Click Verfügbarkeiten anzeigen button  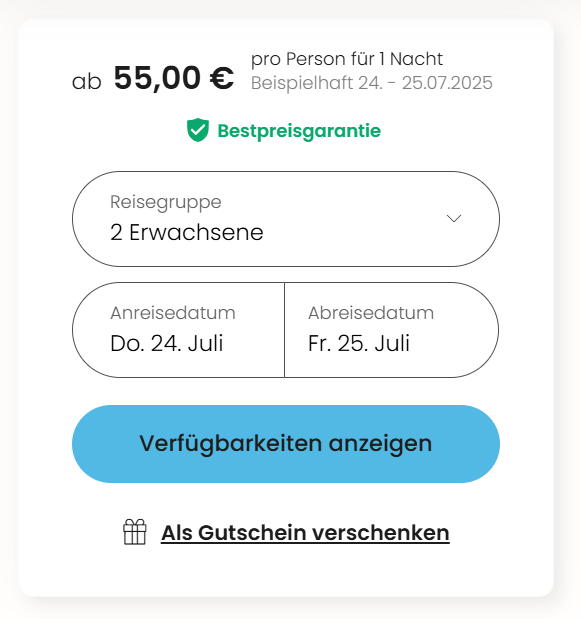coord(286,444)
